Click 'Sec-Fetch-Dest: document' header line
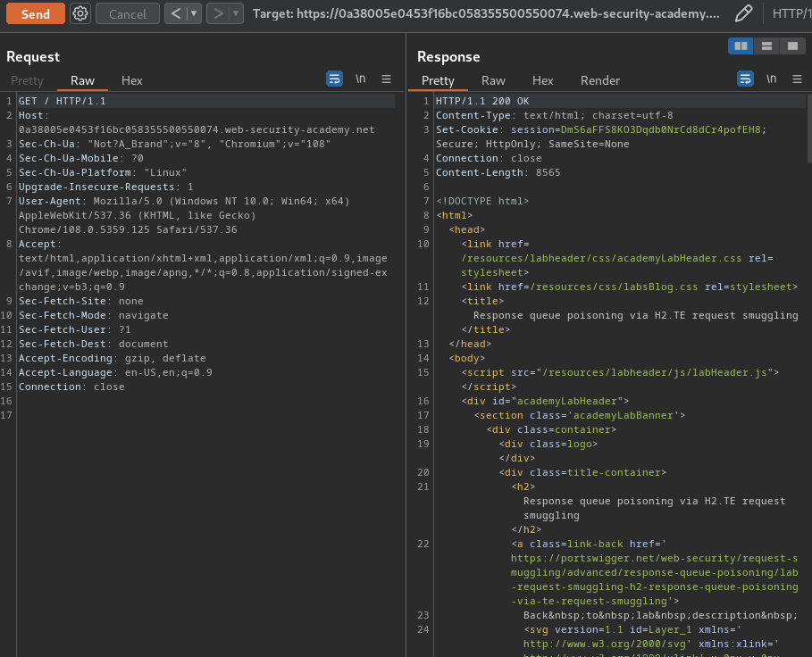 click(x=93, y=344)
